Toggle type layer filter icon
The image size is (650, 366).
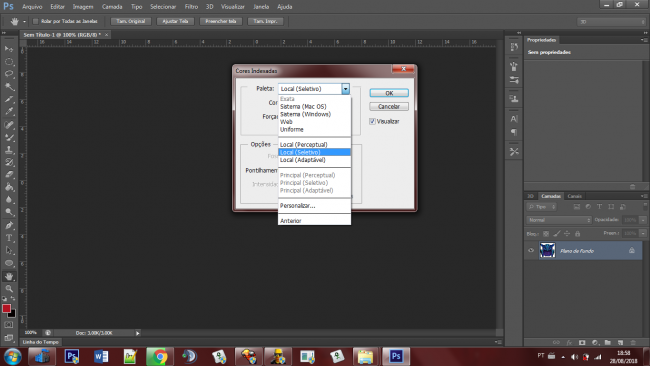click(599, 206)
